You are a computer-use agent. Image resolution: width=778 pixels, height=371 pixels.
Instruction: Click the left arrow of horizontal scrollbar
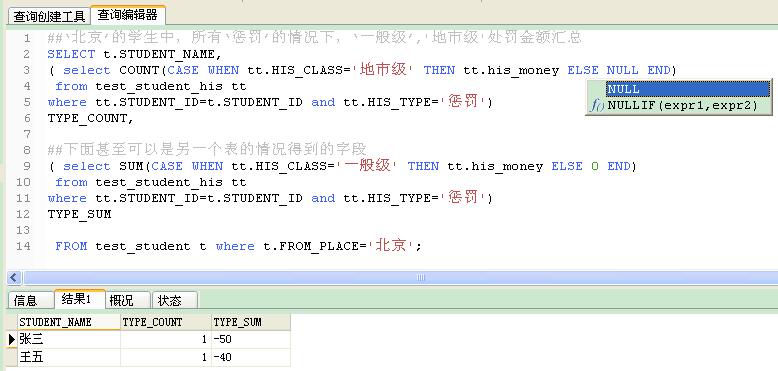coord(14,277)
